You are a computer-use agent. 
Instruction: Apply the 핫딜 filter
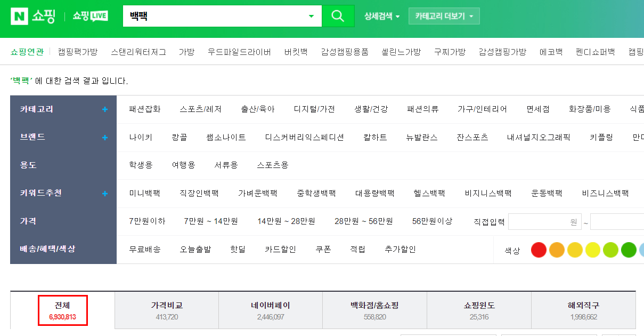coord(238,250)
